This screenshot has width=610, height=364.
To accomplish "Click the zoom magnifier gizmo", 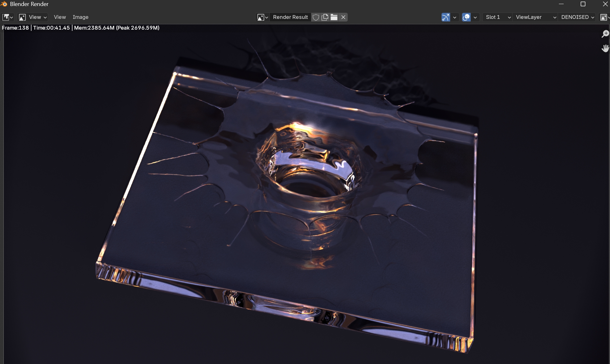I will [x=605, y=34].
